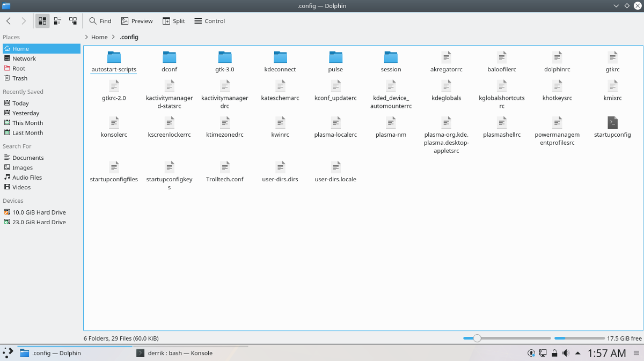Switch to Icons view mode
The width and height of the screenshot is (644, 361).
click(42, 21)
